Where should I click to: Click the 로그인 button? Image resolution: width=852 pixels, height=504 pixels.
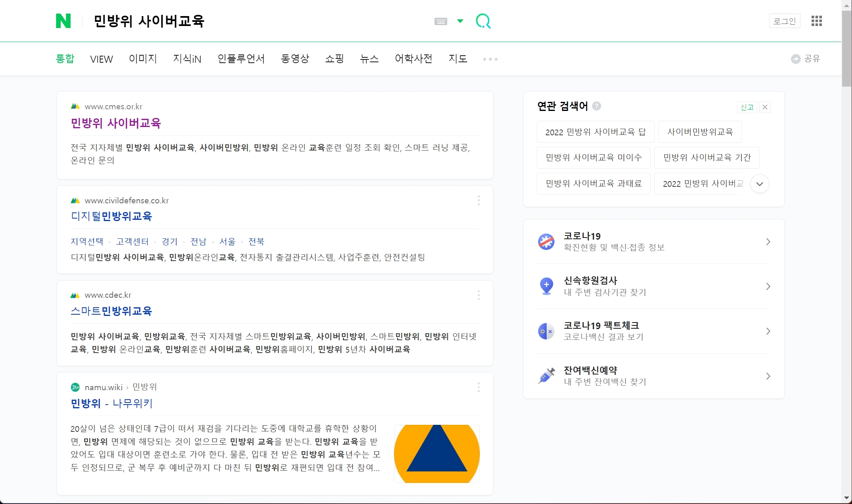tap(784, 21)
